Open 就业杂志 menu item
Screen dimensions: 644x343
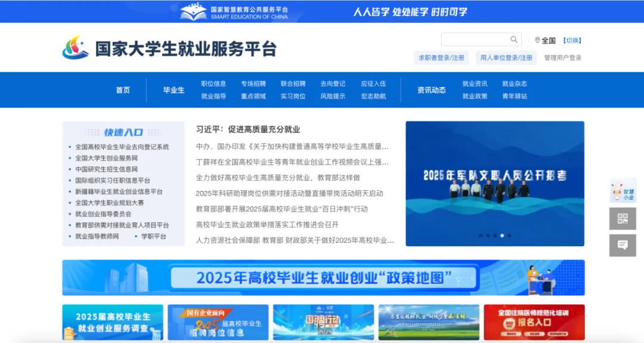pos(515,84)
